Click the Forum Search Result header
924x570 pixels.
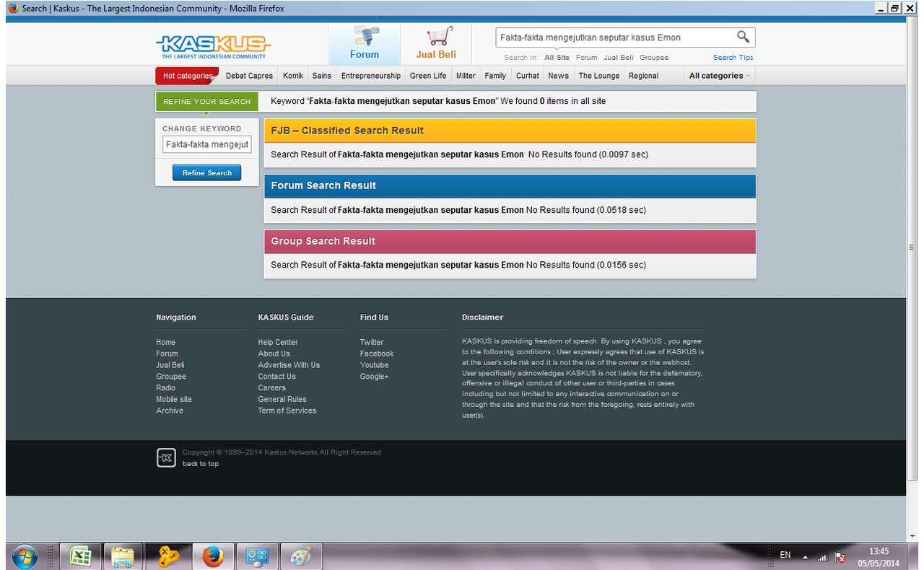(x=510, y=185)
